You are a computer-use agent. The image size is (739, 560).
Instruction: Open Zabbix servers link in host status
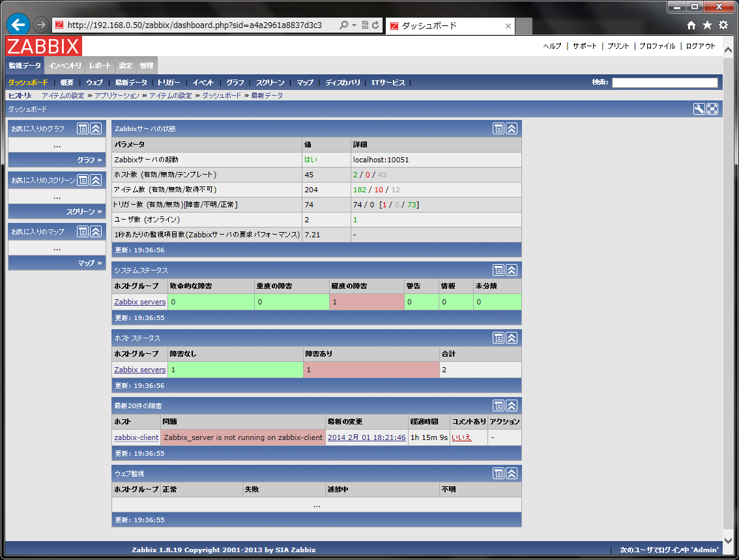tap(140, 370)
